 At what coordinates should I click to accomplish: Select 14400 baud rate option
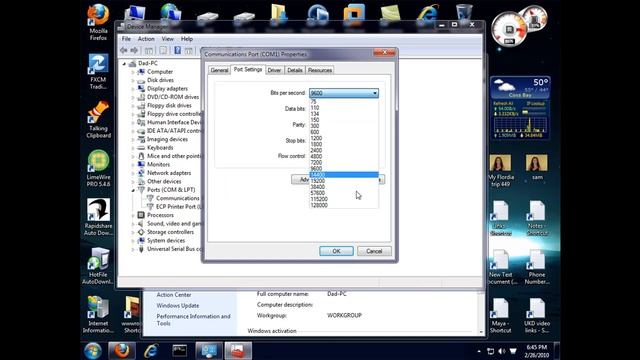[344, 175]
